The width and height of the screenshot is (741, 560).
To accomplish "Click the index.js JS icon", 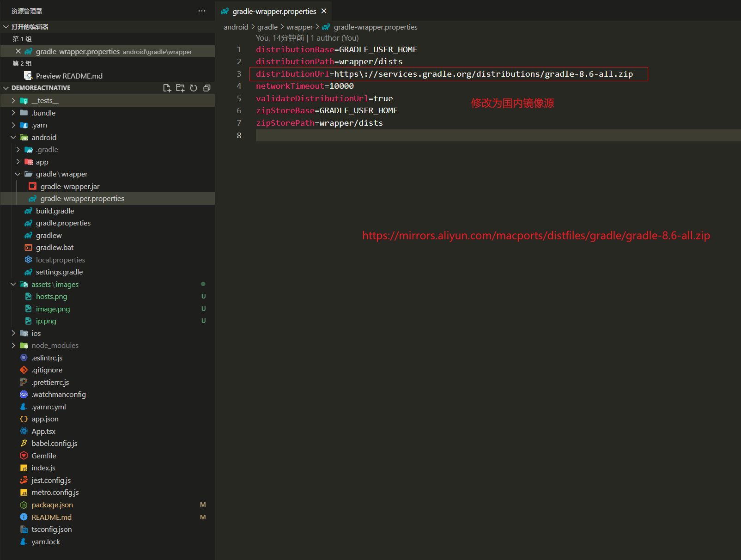I will coord(24,468).
